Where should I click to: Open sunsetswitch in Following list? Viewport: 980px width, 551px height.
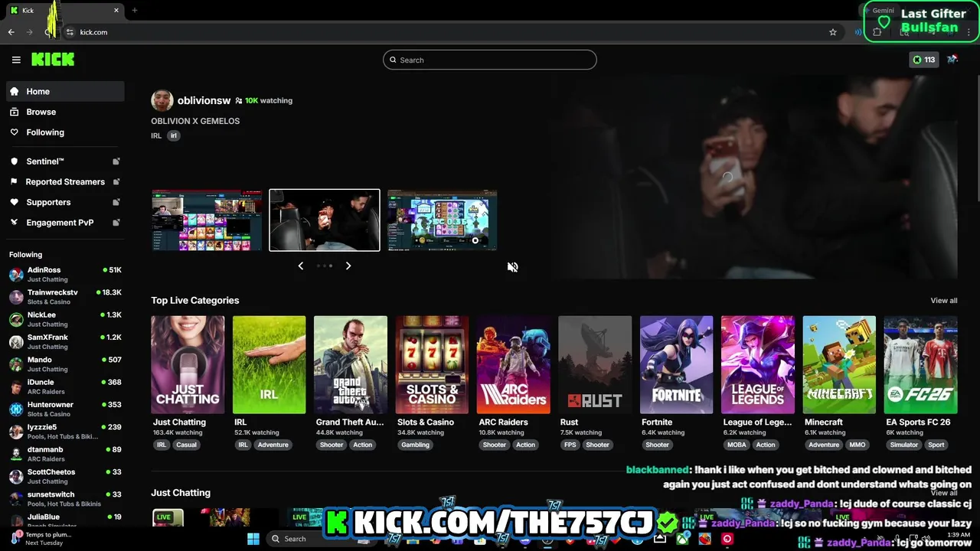click(65, 499)
